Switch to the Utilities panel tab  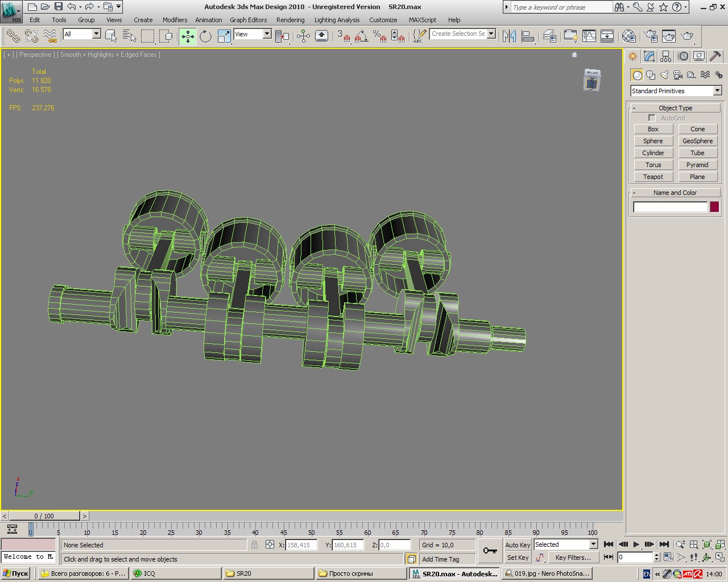(715, 56)
